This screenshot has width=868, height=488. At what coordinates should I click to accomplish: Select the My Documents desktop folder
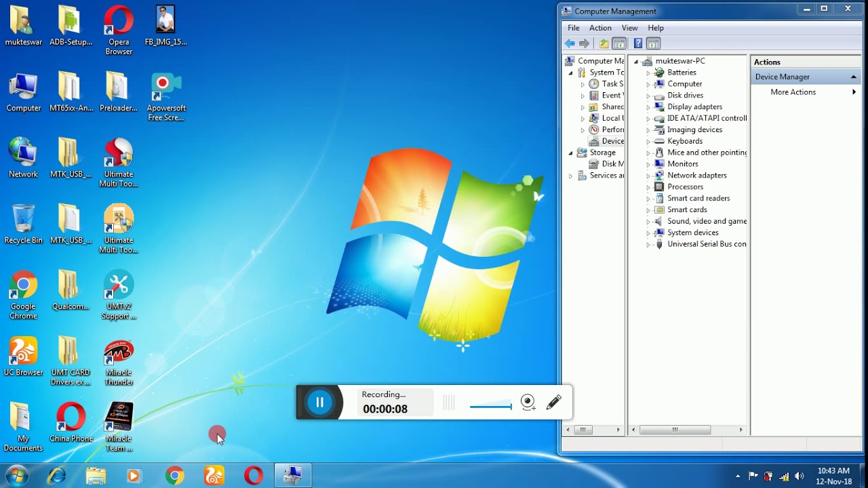[x=23, y=427]
